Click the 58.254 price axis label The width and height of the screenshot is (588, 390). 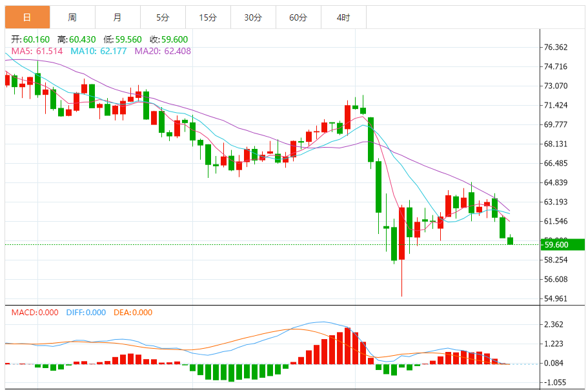[x=556, y=260]
